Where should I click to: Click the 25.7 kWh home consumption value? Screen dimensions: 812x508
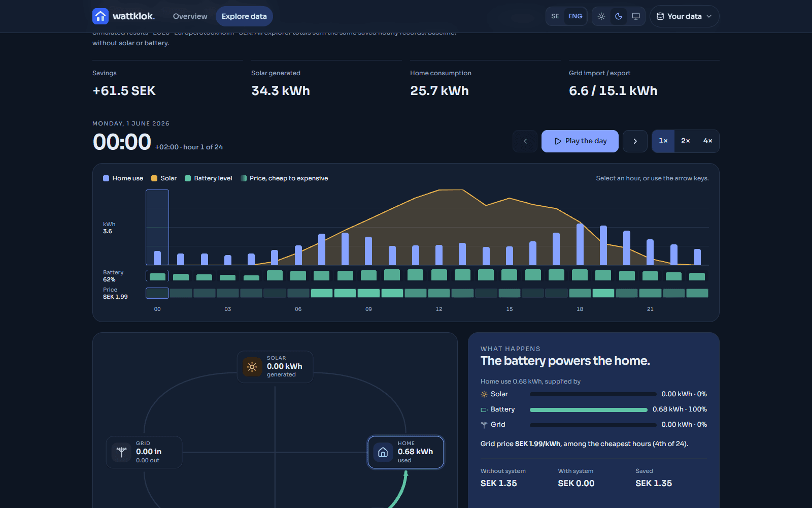pos(439,91)
